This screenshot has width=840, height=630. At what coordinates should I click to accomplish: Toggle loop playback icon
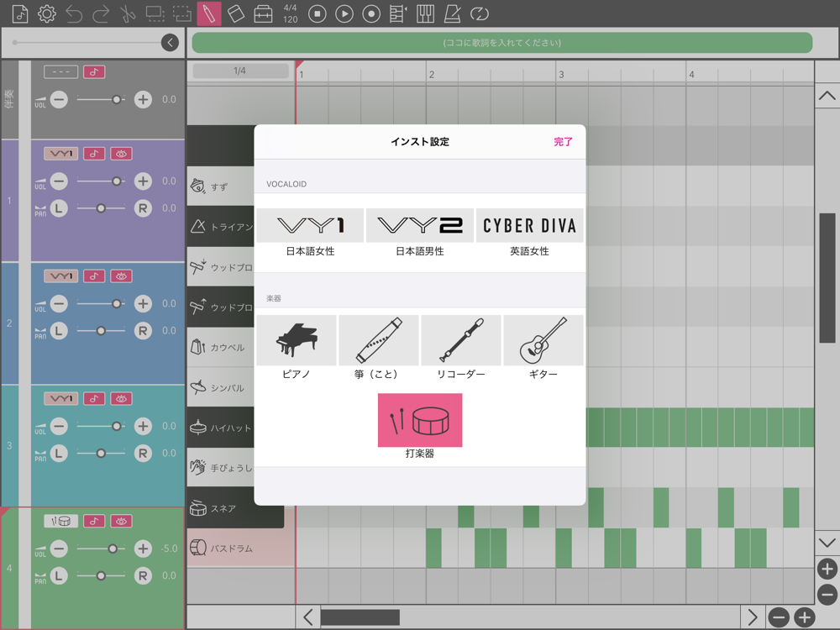480,13
